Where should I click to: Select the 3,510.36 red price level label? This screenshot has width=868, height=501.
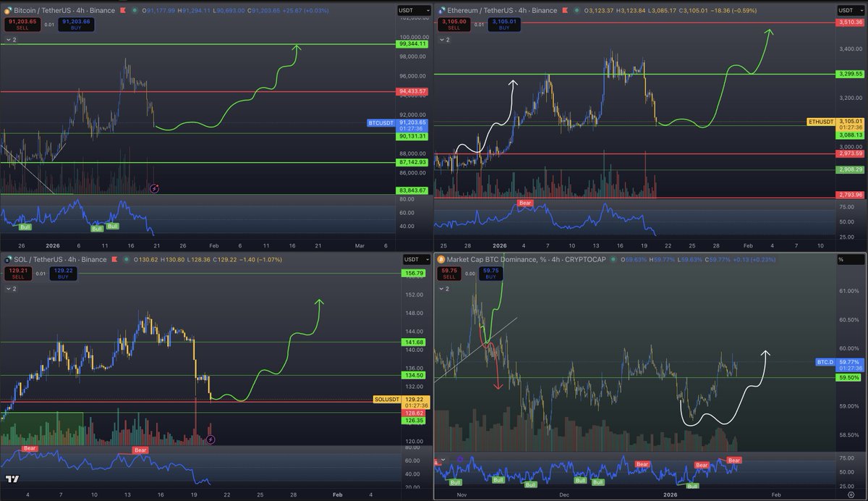click(850, 22)
